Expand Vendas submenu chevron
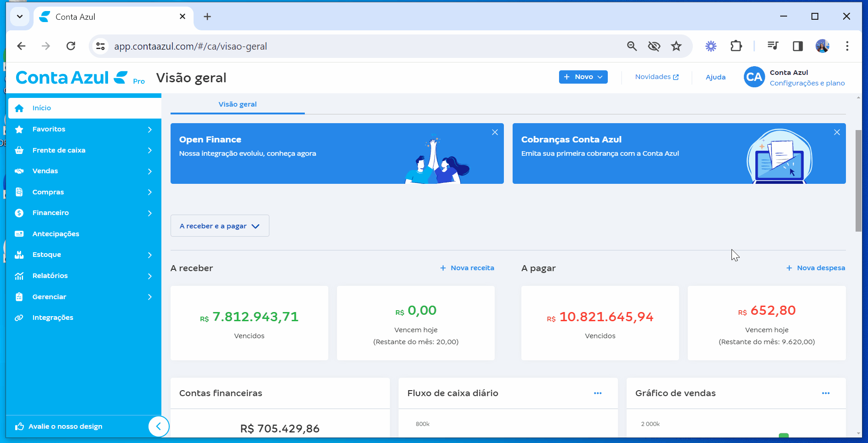Viewport: 868px width, 443px height. point(149,171)
